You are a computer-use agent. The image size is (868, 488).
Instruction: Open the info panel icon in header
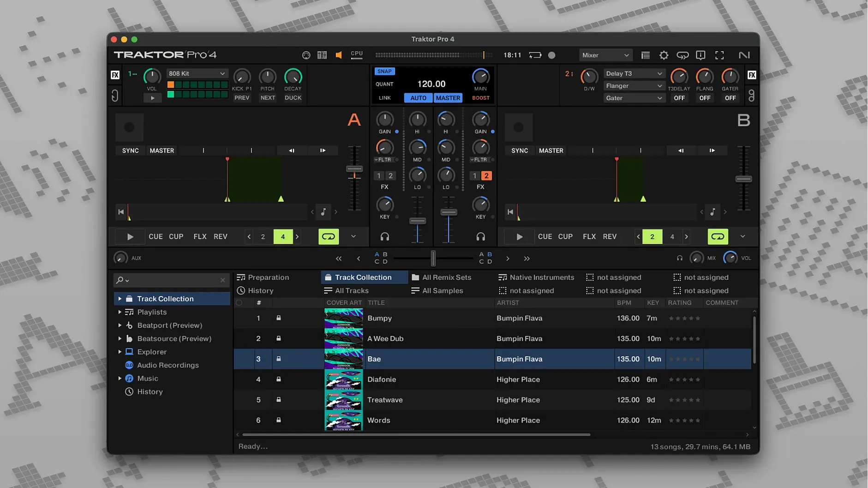(700, 55)
